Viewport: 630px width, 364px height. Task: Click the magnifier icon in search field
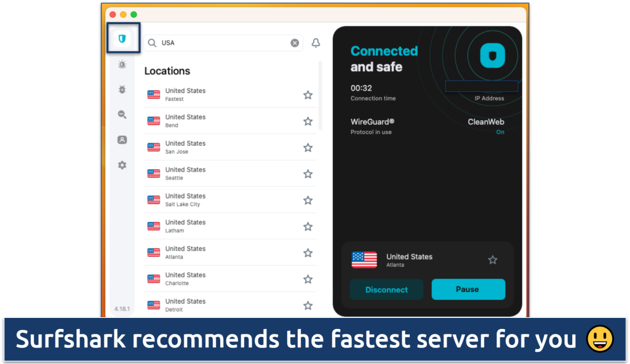152,43
